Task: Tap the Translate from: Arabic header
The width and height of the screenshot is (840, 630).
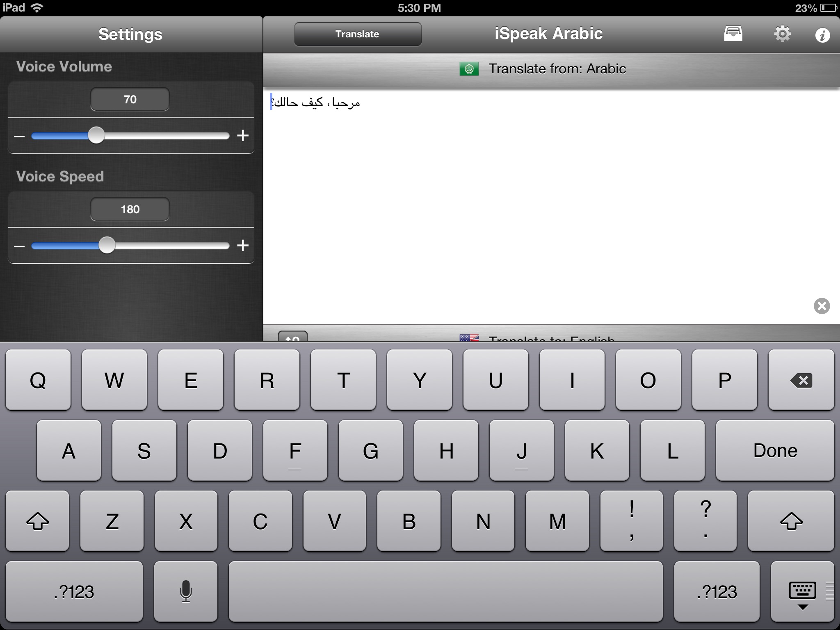Action: (x=551, y=69)
